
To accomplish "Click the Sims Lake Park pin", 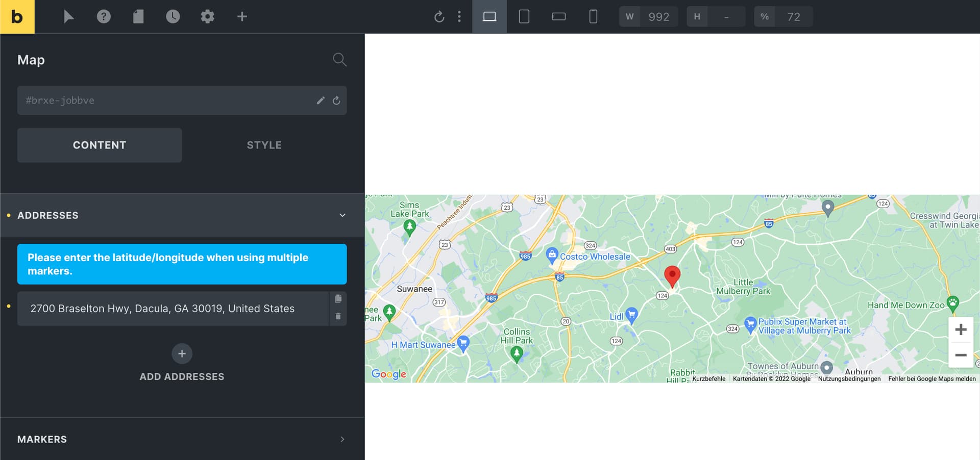I will (x=409, y=227).
